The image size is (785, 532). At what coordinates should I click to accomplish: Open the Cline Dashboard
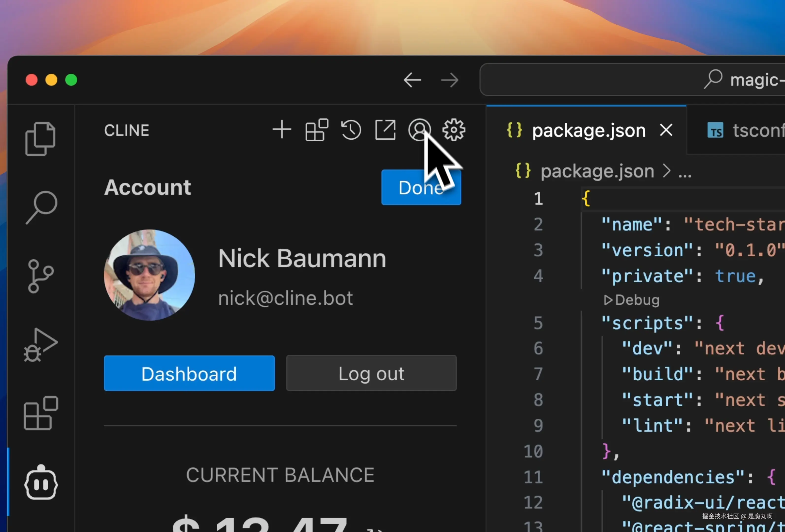[x=189, y=373]
